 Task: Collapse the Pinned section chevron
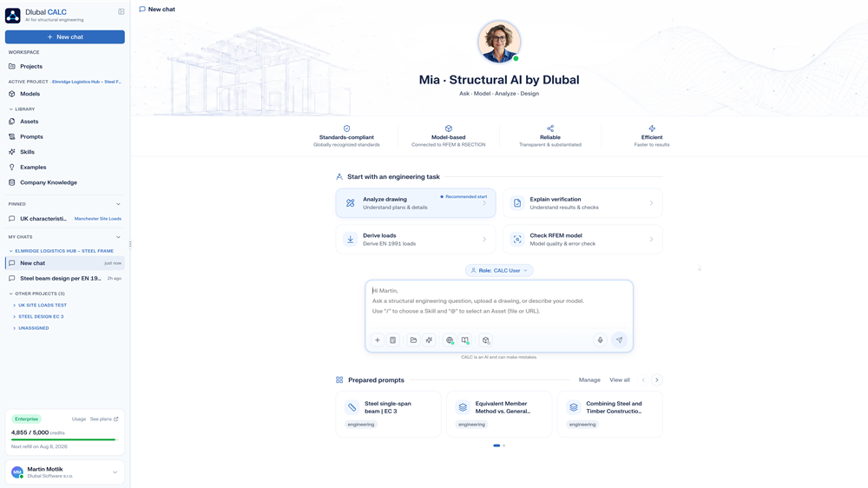[x=118, y=204]
